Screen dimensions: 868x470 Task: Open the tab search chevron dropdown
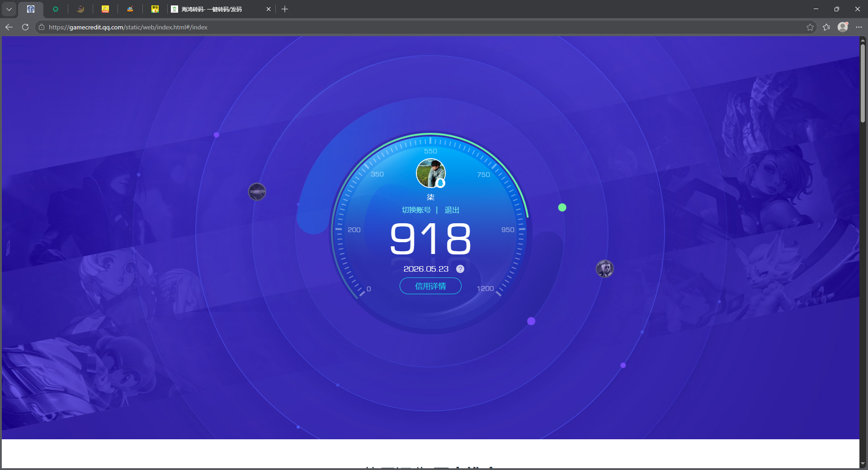pyautogui.click(x=9, y=9)
